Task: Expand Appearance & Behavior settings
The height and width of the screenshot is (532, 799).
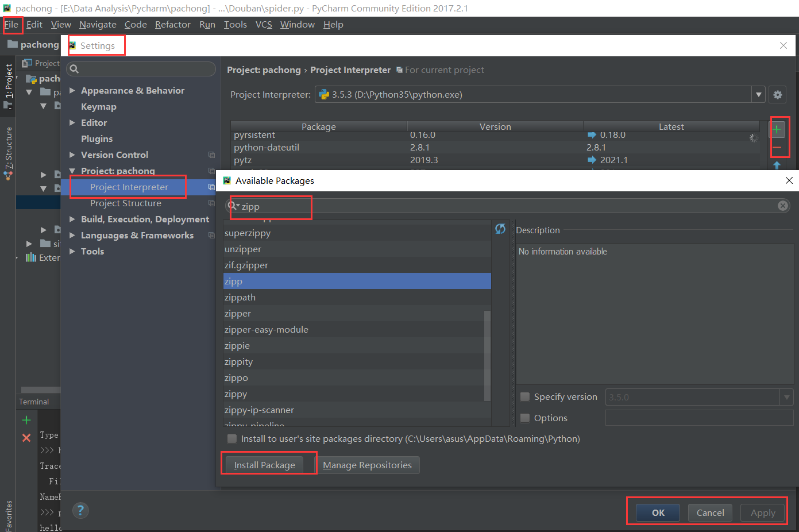Action: click(72, 91)
